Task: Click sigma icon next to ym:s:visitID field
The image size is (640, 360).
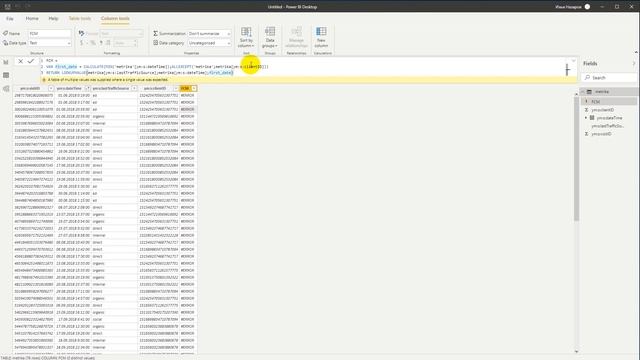Action: 587,134
